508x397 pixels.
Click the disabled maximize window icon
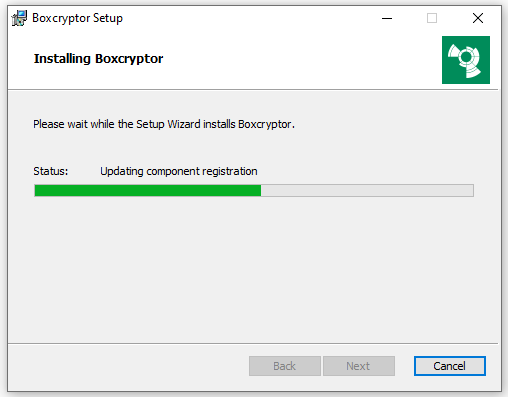pyautogui.click(x=432, y=18)
